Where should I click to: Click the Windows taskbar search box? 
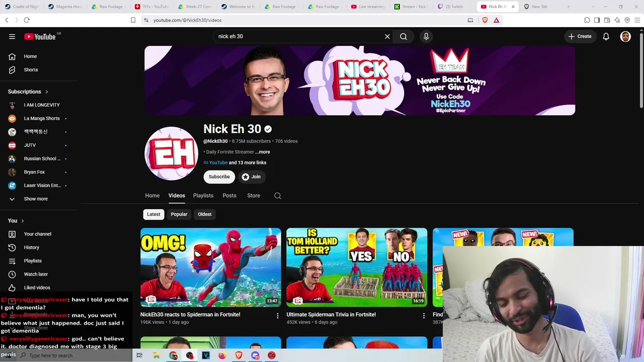(x=74, y=355)
